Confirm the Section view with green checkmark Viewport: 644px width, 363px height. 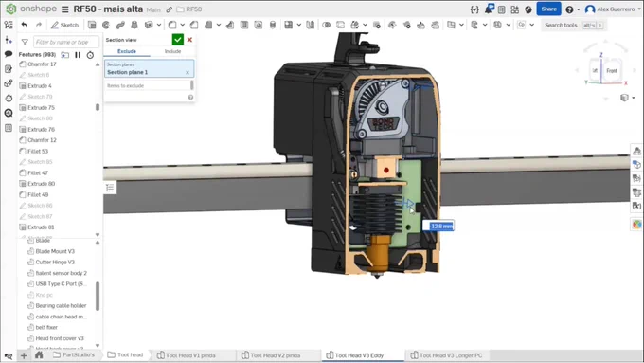(177, 40)
